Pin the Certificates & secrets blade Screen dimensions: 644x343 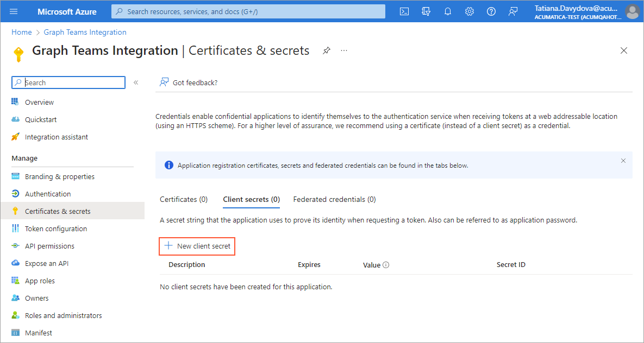coord(326,50)
